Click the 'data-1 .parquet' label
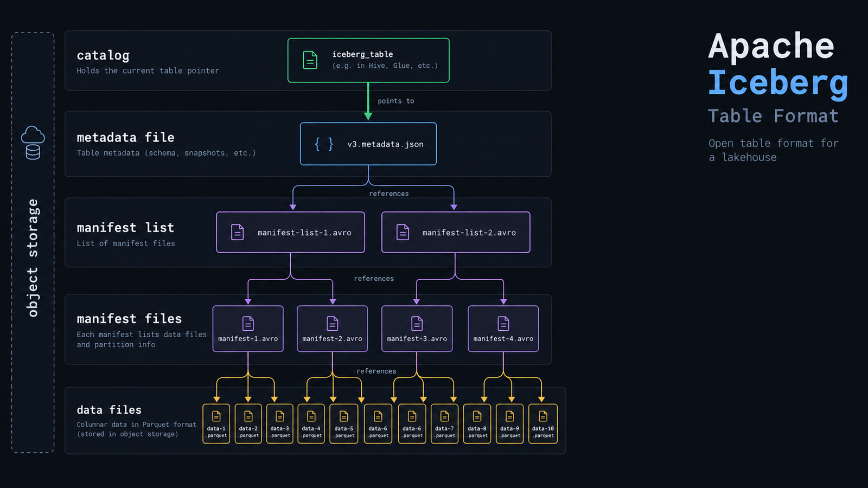The image size is (868, 488). click(x=216, y=432)
